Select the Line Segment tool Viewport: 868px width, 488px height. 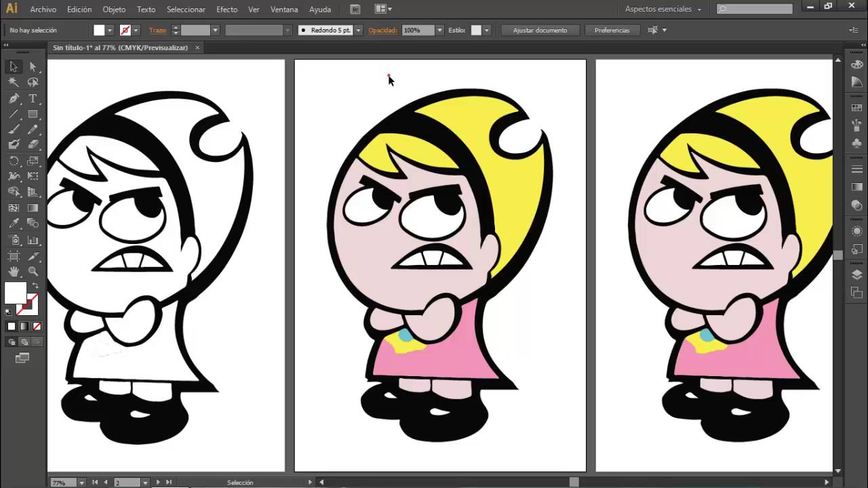(x=14, y=114)
